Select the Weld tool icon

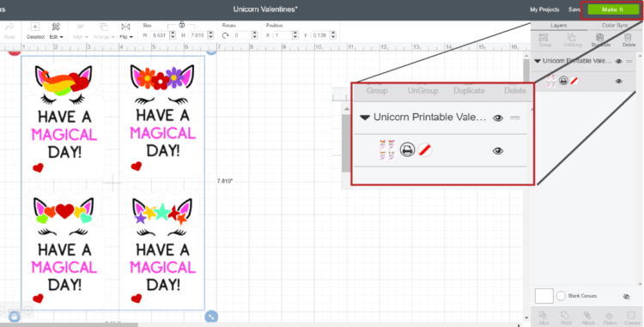(x=566, y=315)
